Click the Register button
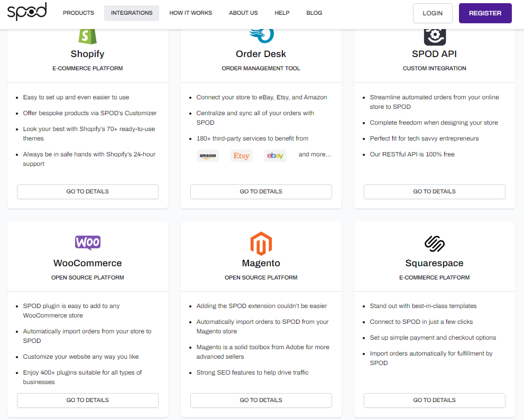This screenshot has height=420, width=524. point(485,13)
